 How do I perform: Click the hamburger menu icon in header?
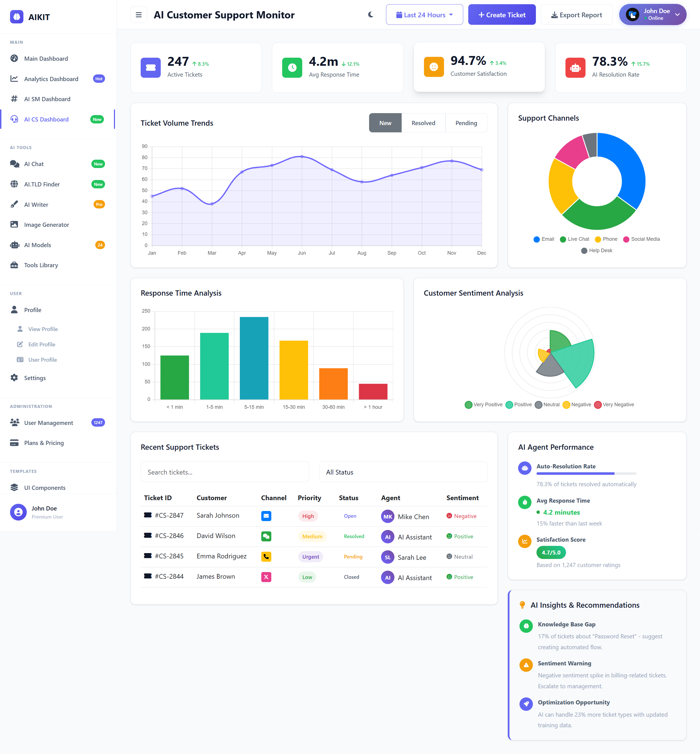click(139, 15)
